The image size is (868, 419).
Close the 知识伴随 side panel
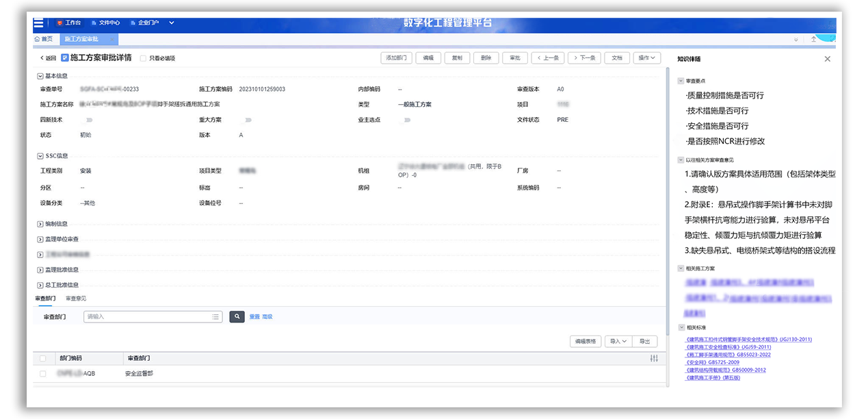[827, 59]
